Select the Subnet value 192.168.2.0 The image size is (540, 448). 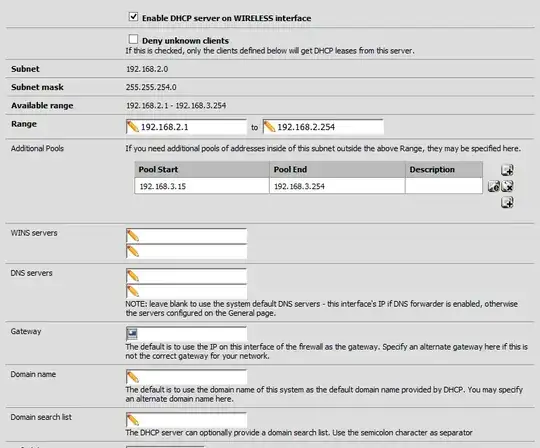click(x=147, y=69)
